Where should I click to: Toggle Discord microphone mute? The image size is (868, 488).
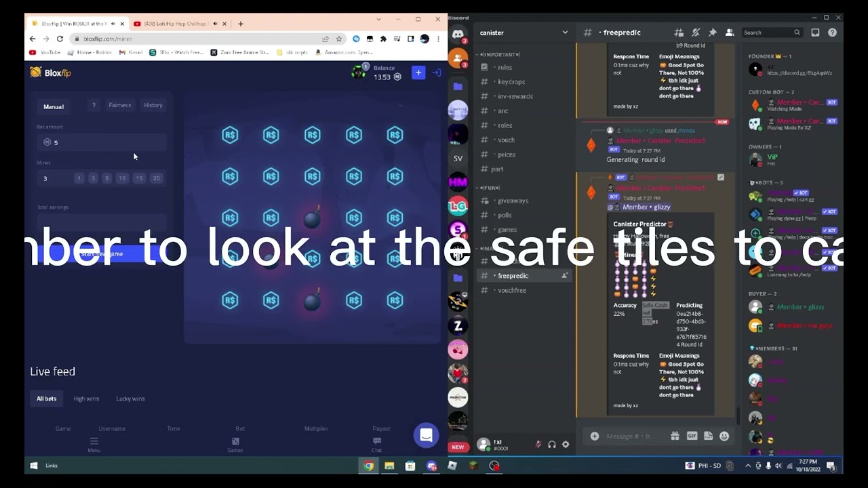tap(538, 445)
